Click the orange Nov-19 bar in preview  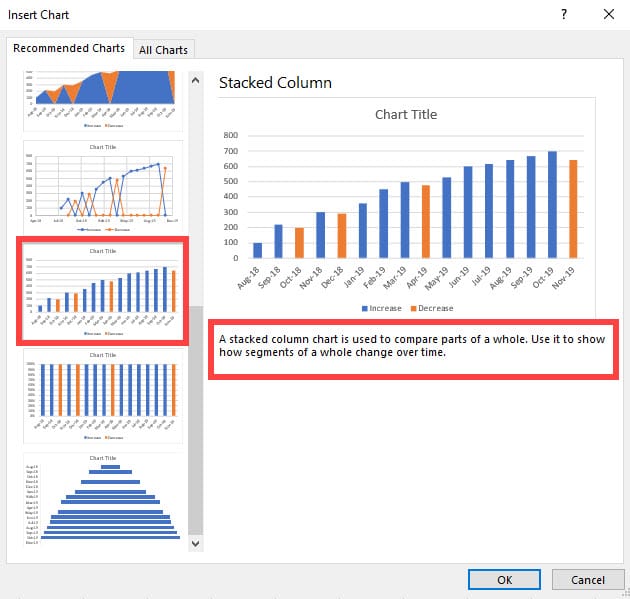(574, 208)
